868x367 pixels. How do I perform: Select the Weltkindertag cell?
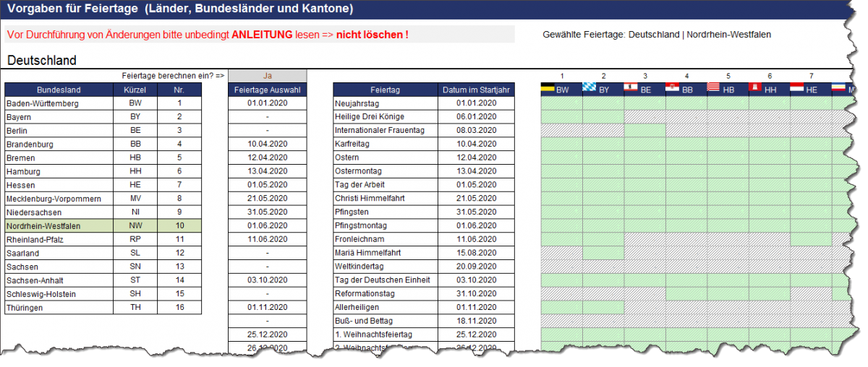[385, 267]
